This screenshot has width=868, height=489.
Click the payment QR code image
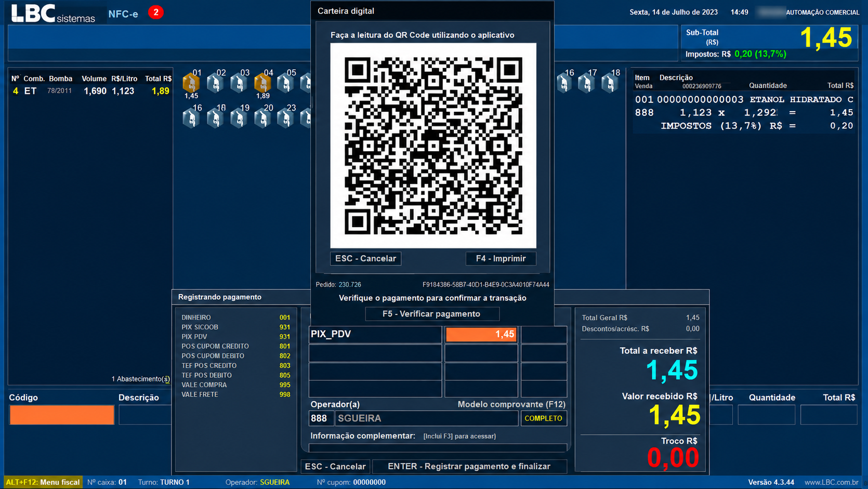pyautogui.click(x=433, y=146)
